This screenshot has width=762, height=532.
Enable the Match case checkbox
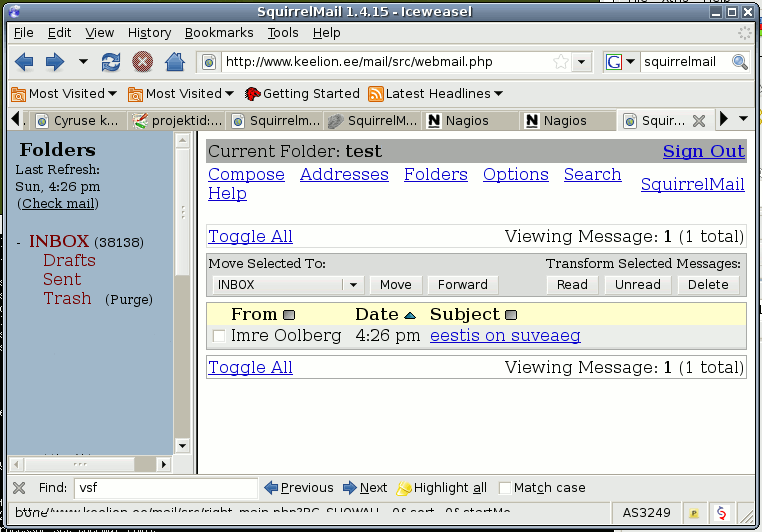[505, 488]
